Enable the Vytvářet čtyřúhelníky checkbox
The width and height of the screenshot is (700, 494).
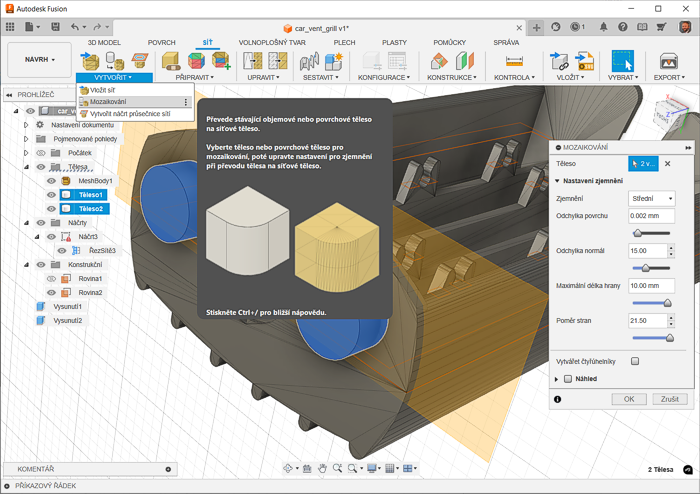[635, 361]
